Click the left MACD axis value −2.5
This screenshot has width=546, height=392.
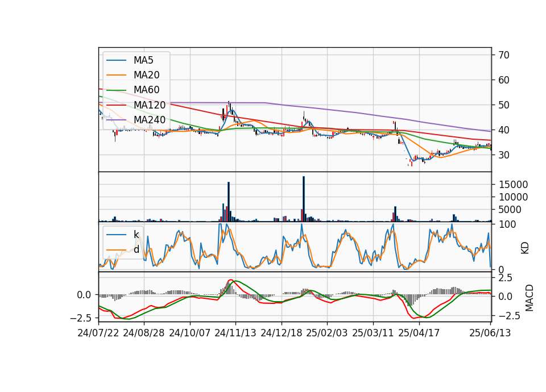80,318
